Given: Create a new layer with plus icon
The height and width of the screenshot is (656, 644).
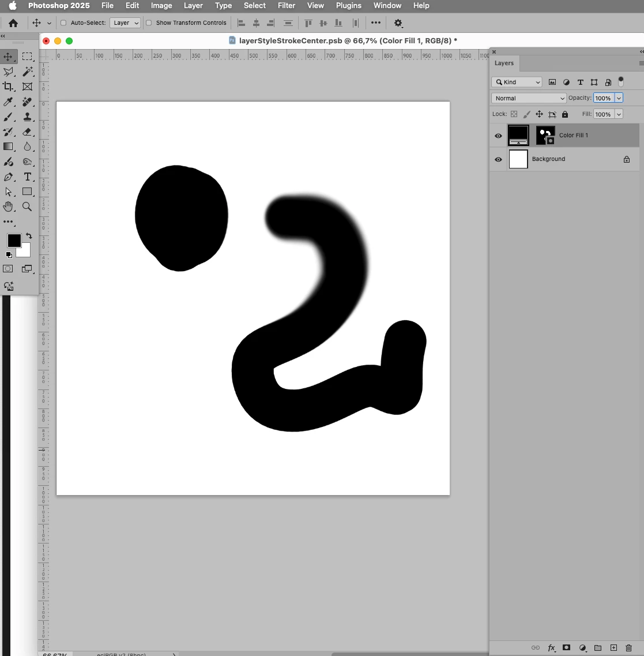Looking at the screenshot, I should click(613, 647).
